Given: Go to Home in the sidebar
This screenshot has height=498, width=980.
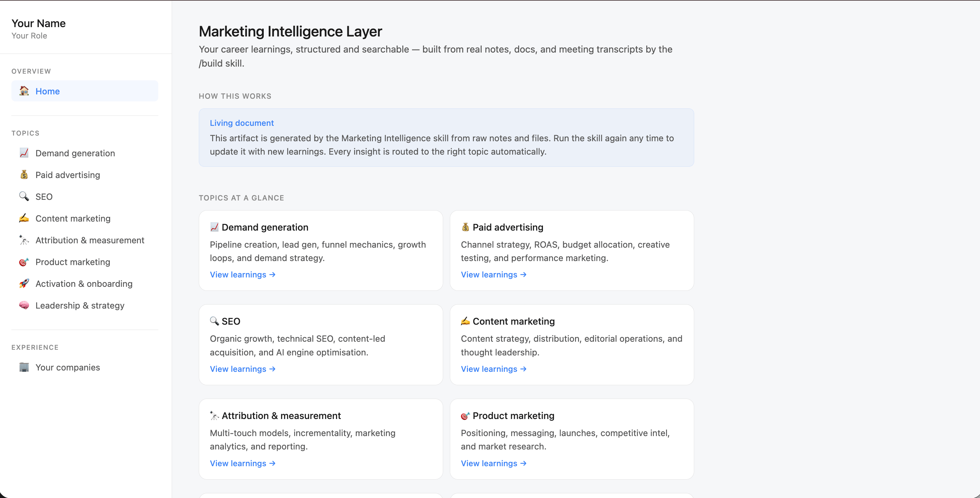Looking at the screenshot, I should pyautogui.click(x=85, y=91).
